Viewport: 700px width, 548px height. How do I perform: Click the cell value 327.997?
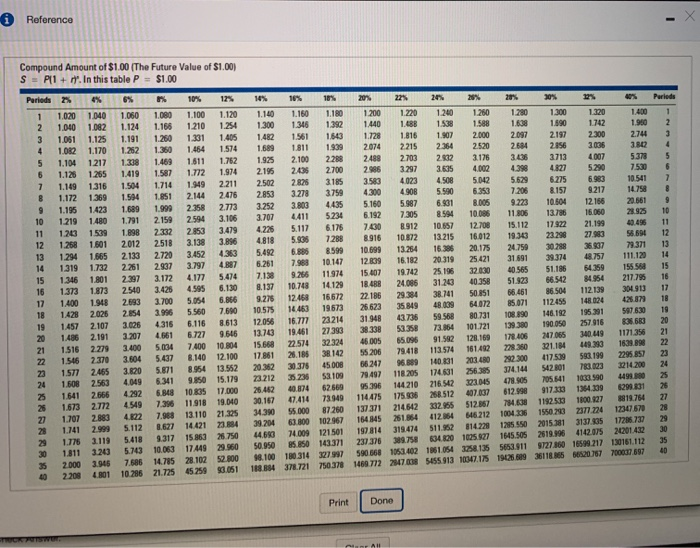[x=332, y=454]
